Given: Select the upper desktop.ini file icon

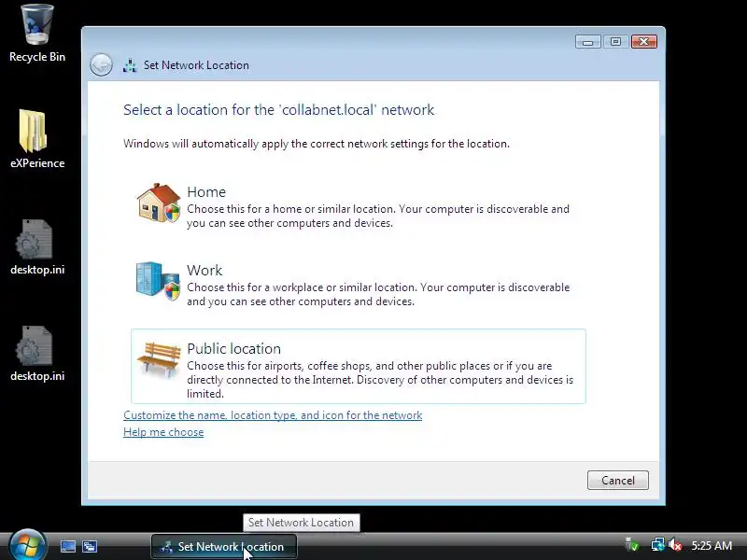Looking at the screenshot, I should 34,239.
